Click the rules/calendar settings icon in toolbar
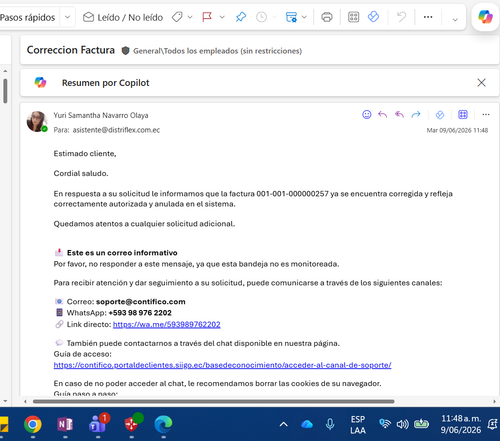The width and height of the screenshot is (500, 441). point(291,17)
